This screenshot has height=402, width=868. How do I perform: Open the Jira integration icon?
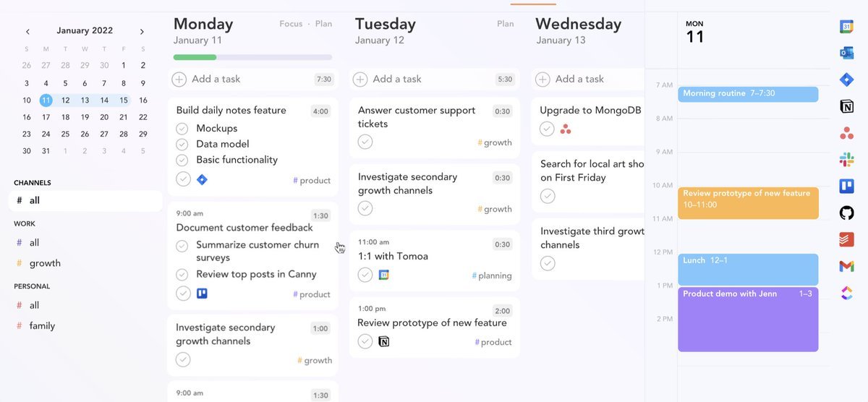point(846,80)
